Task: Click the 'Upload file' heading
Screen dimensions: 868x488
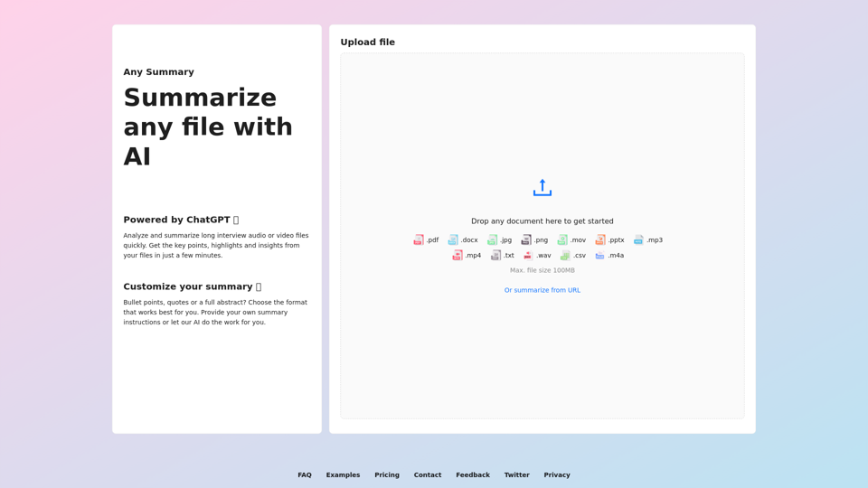Action: click(x=368, y=42)
